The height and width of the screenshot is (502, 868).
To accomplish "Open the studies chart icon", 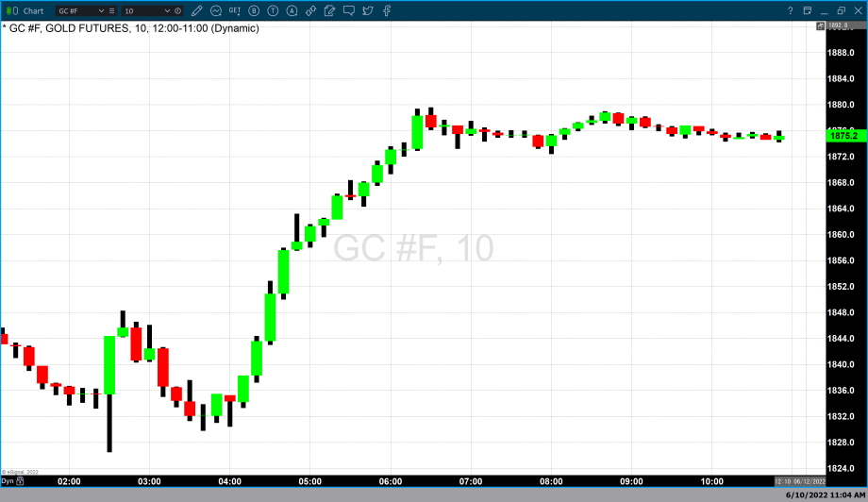I will (x=216, y=10).
